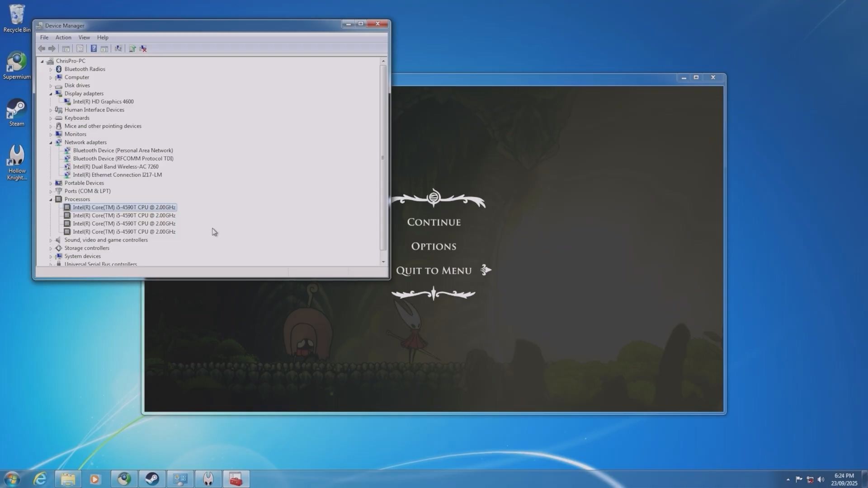Collapse the Processors category

click(x=51, y=199)
